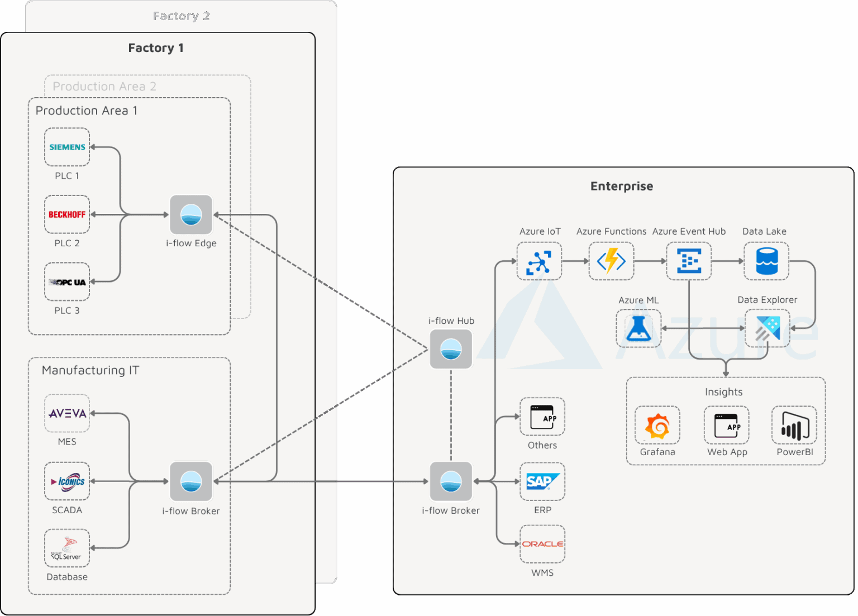858x616 pixels.
Task: Select the Azure IoT icon
Action: click(x=539, y=261)
